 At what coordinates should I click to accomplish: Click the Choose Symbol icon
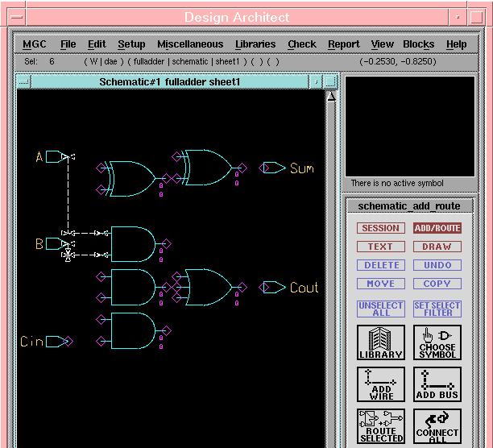437,342
